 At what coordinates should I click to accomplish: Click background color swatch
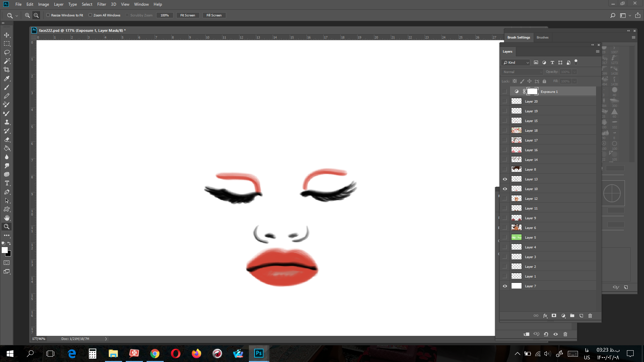click(x=9, y=254)
